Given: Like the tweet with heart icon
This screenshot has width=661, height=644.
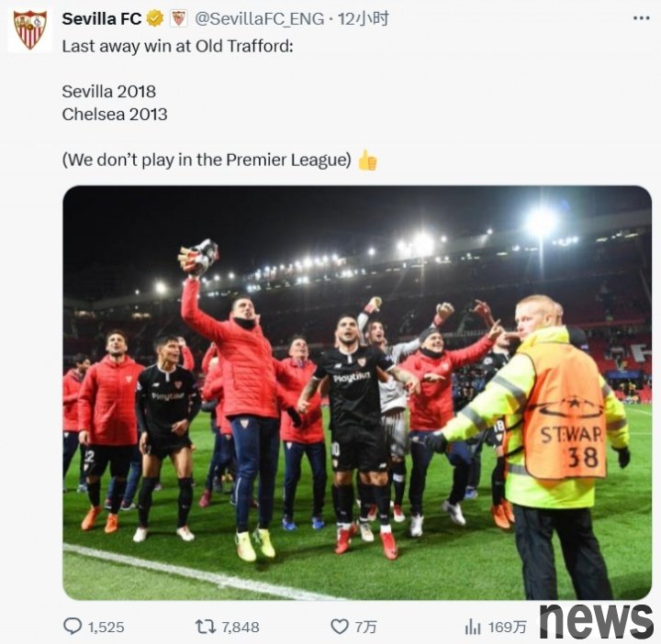Looking at the screenshot, I should pyautogui.click(x=340, y=627).
